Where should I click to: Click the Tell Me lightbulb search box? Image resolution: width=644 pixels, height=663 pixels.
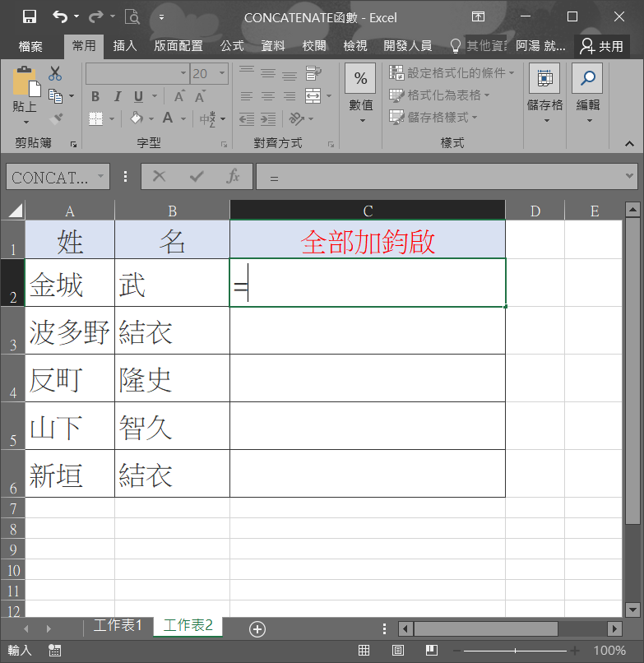click(x=480, y=46)
